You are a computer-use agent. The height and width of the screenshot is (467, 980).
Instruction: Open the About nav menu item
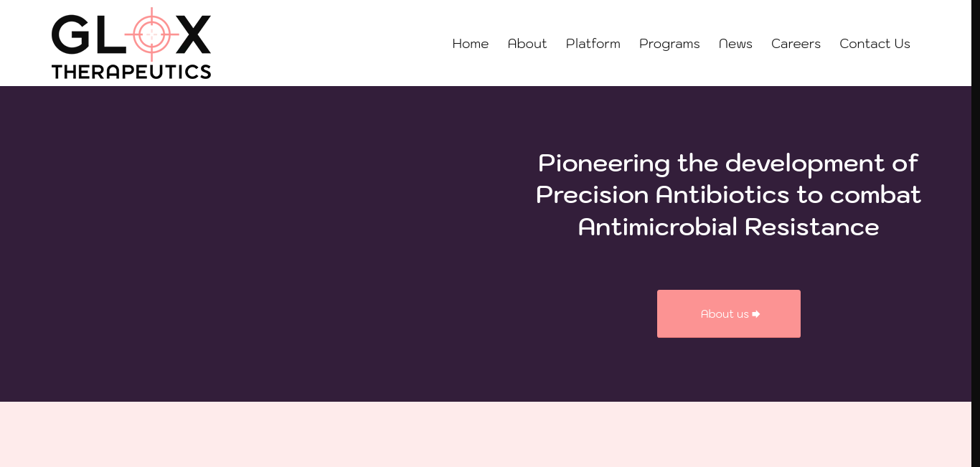pyautogui.click(x=527, y=44)
